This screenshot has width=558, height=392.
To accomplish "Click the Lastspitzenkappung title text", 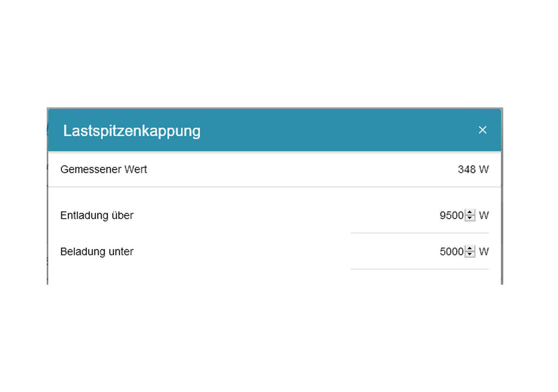I will [x=132, y=131].
